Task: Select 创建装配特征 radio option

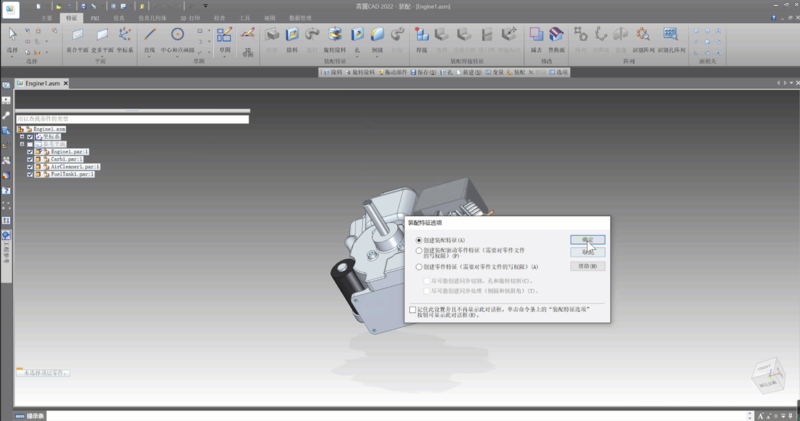Action: 419,241
